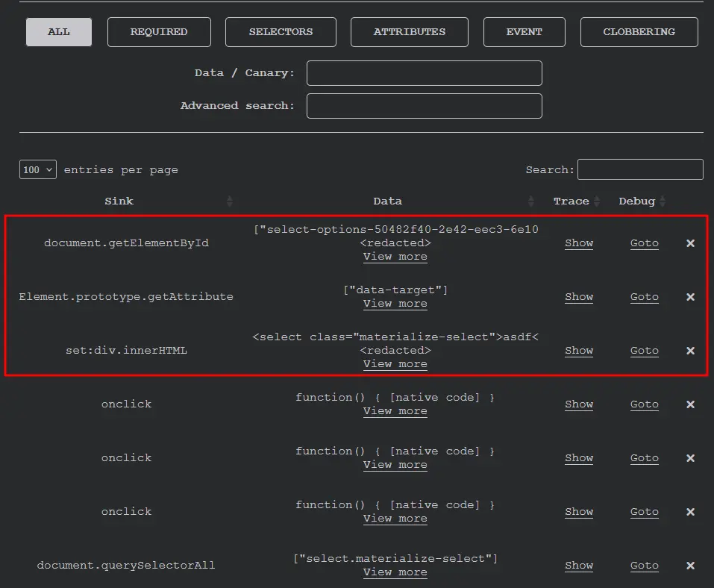Expand View more for set:div.innerHTML data
Screen dimensions: 714x588
point(395,364)
